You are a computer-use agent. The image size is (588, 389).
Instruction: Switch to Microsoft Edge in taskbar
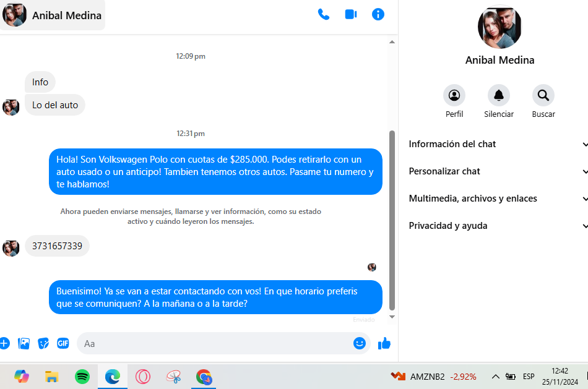pos(113,376)
